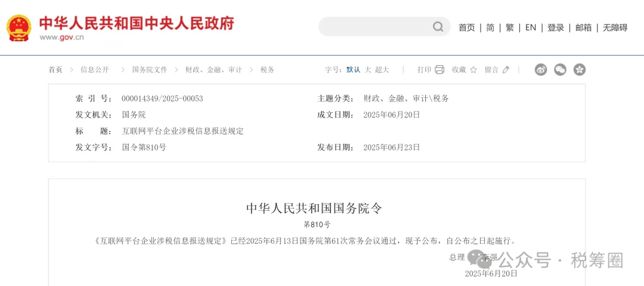
Task: Click the signing date 2025年6月20日
Action: 491,273
